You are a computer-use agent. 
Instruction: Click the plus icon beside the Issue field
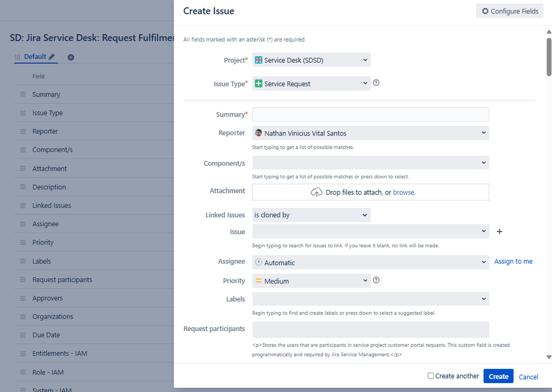point(499,231)
